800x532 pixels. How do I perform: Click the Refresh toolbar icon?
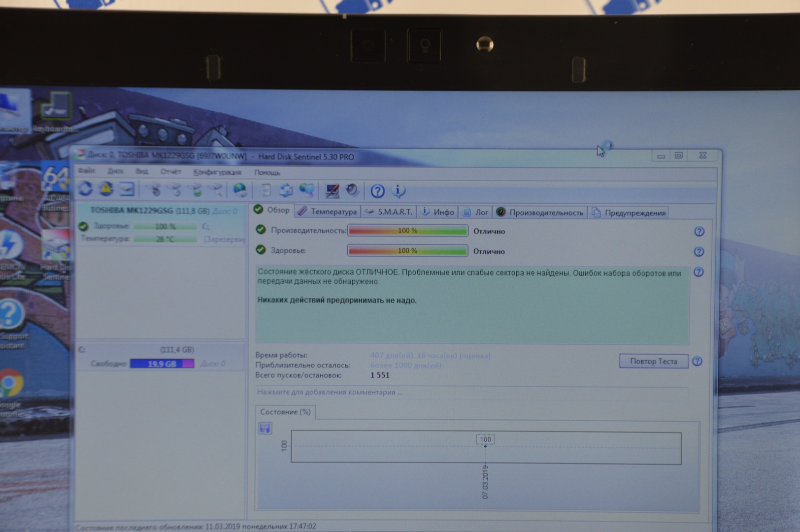tap(85, 189)
